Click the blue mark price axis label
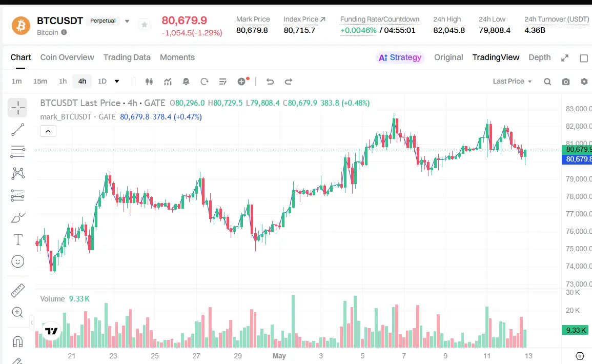Viewport: 592px width, 364px height. click(577, 159)
